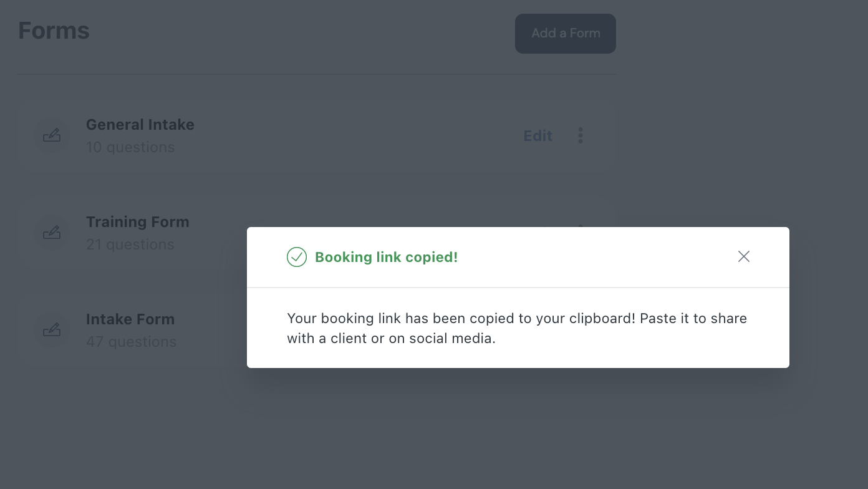Click the horizontal divider under the Forms heading
This screenshot has width=868, height=489.
(x=317, y=74)
